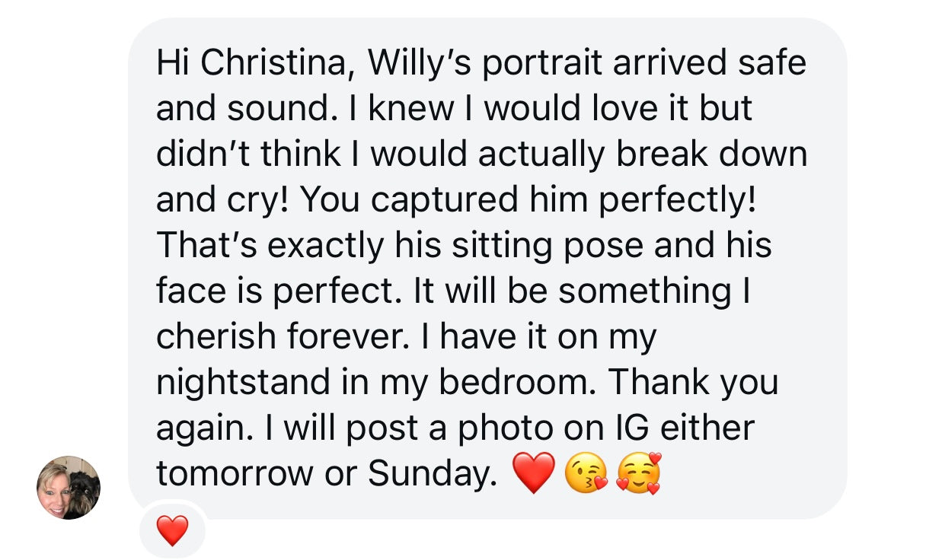
Task: Click the word "tomorrow" in last line
Action: coord(234,474)
